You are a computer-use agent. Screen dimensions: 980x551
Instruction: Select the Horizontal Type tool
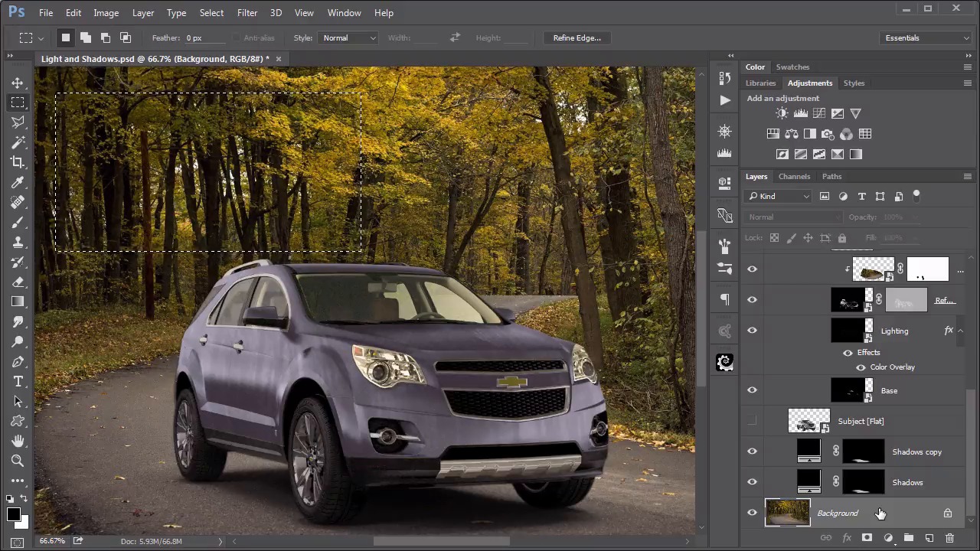click(x=18, y=381)
